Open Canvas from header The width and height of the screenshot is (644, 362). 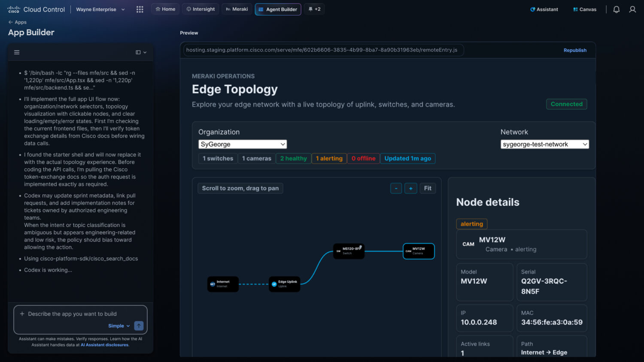tap(585, 9)
